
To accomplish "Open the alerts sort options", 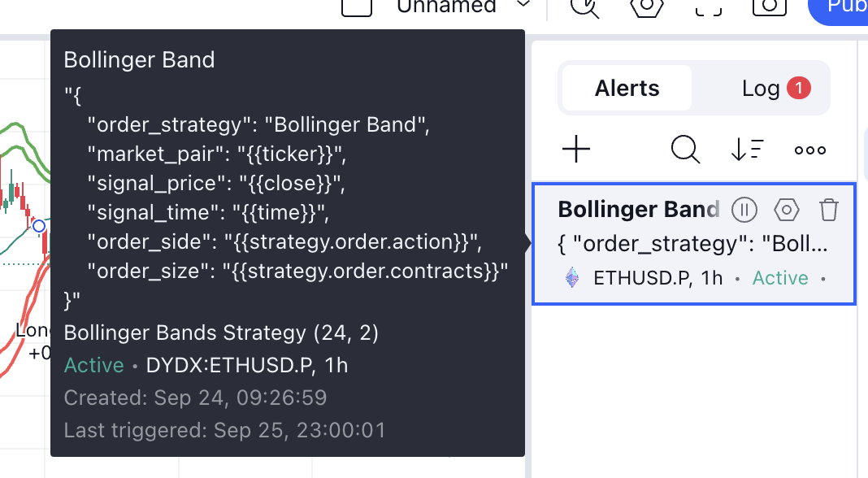I will pos(748,150).
